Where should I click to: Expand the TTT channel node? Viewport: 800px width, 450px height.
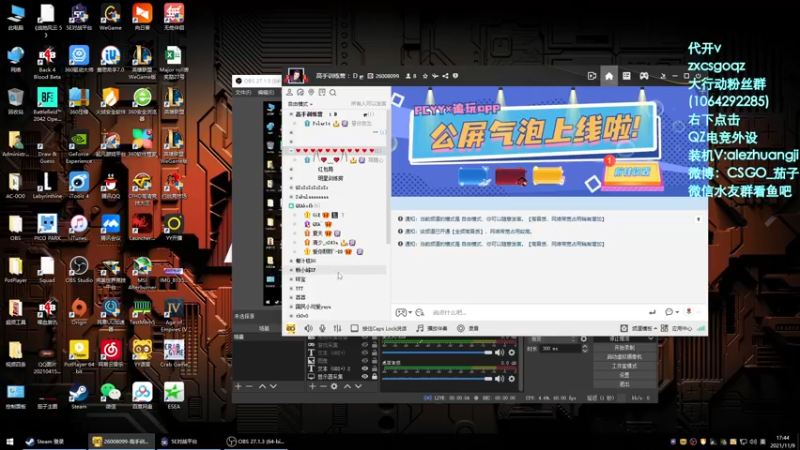(x=291, y=288)
